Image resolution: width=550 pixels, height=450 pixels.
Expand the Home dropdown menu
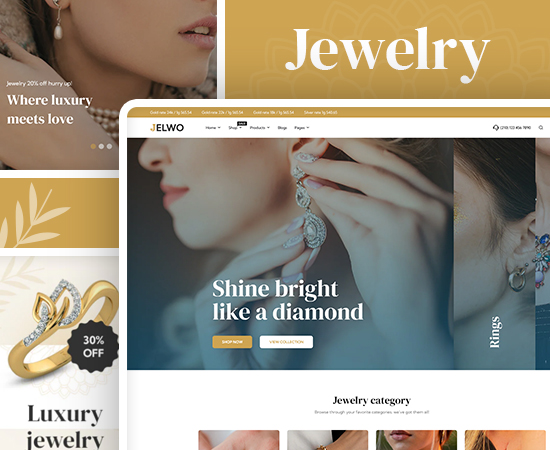213,128
